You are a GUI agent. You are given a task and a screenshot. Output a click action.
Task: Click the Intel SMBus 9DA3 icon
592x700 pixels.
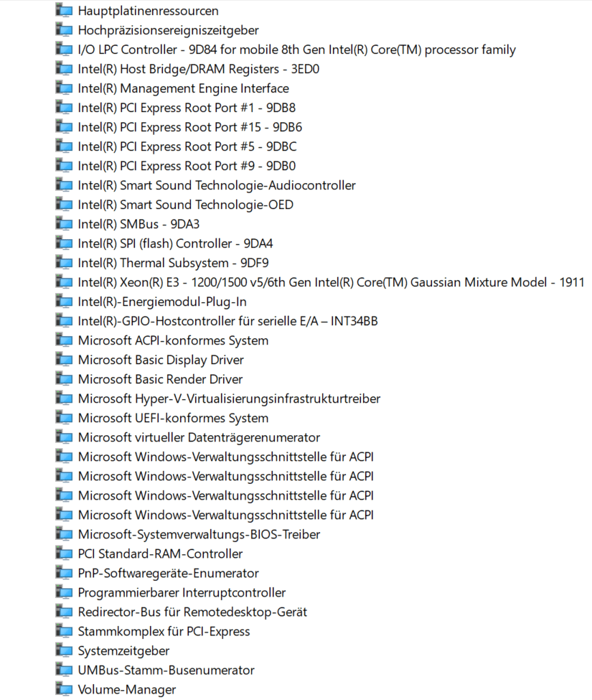point(64,224)
